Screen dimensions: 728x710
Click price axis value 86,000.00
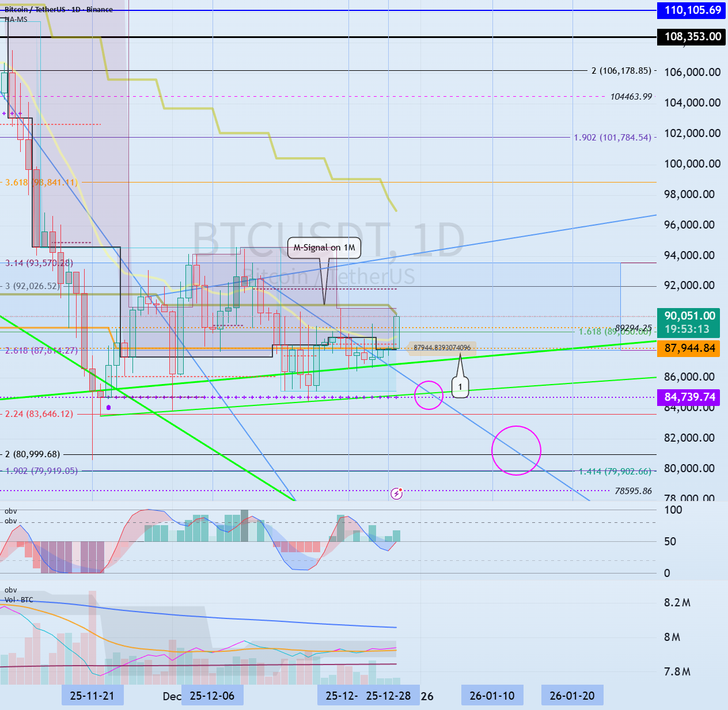(689, 377)
